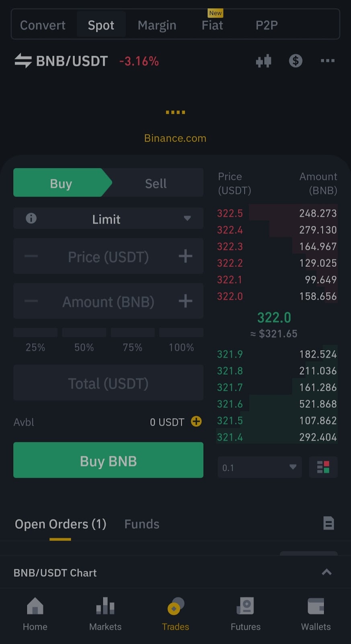The height and width of the screenshot is (644, 351).
Task: Tap the swap pair arrows icon
Action: click(23, 61)
